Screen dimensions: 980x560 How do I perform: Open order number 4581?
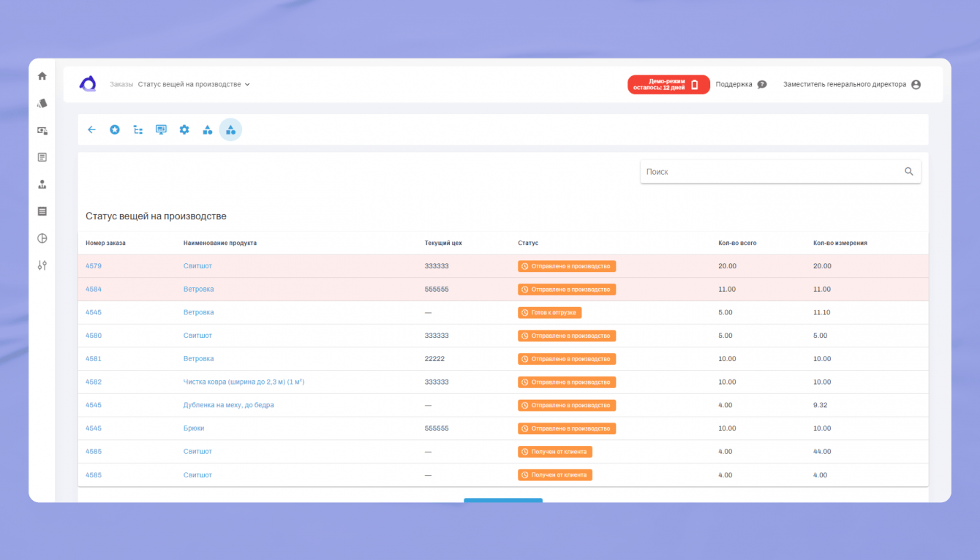click(x=94, y=359)
